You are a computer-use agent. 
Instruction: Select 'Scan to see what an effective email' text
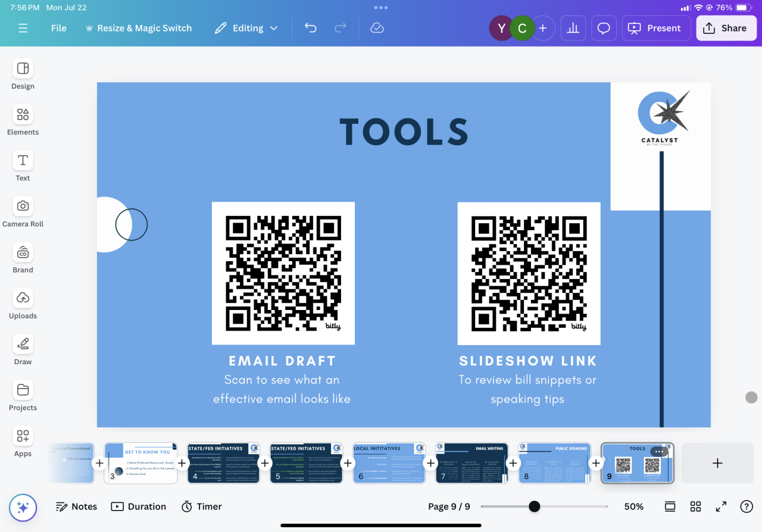tap(282, 389)
